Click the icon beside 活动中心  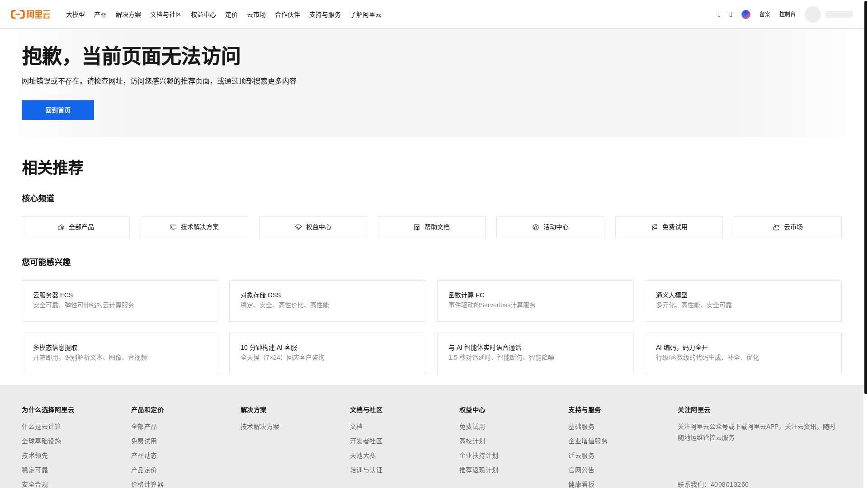(x=536, y=227)
